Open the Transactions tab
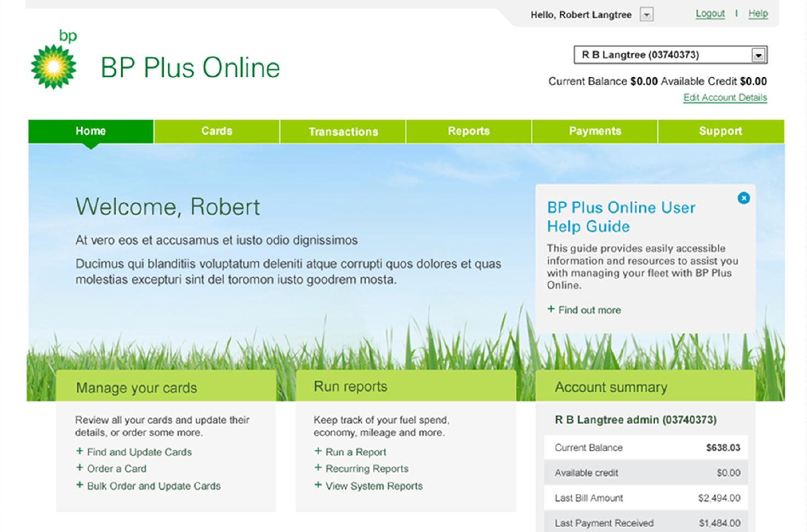Viewport: 807px width, 532px height. pyautogui.click(x=343, y=131)
